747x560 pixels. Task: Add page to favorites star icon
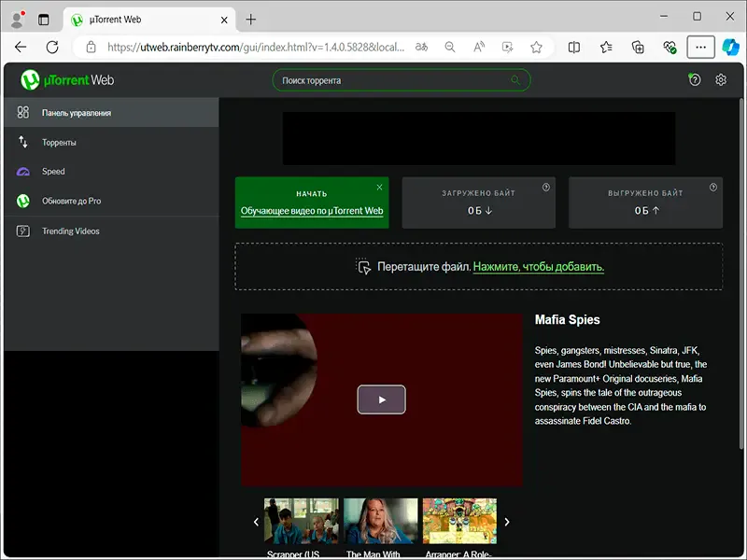[536, 47]
